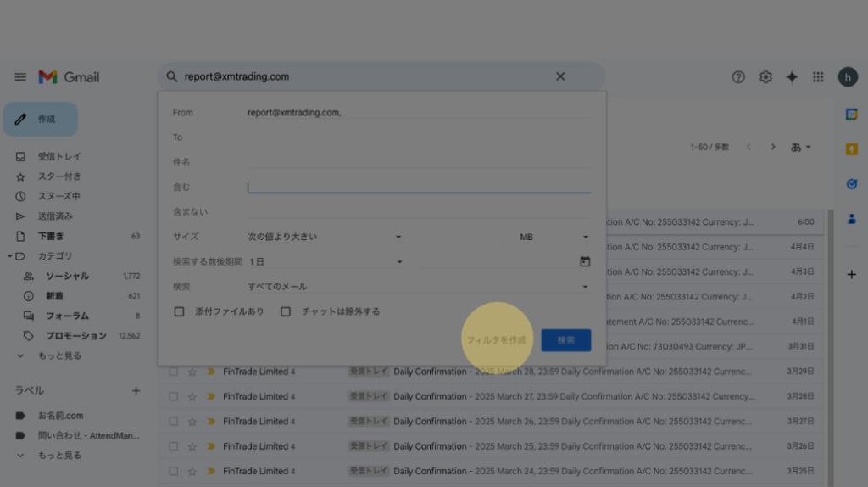Click the Gmail main menu hamburger icon
The image size is (868, 487).
point(20,77)
